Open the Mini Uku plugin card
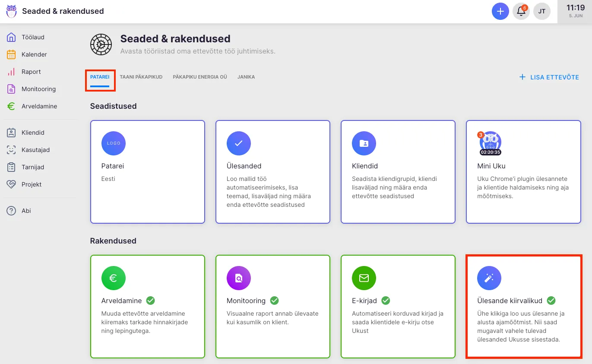The width and height of the screenshot is (592, 364). [x=523, y=171]
